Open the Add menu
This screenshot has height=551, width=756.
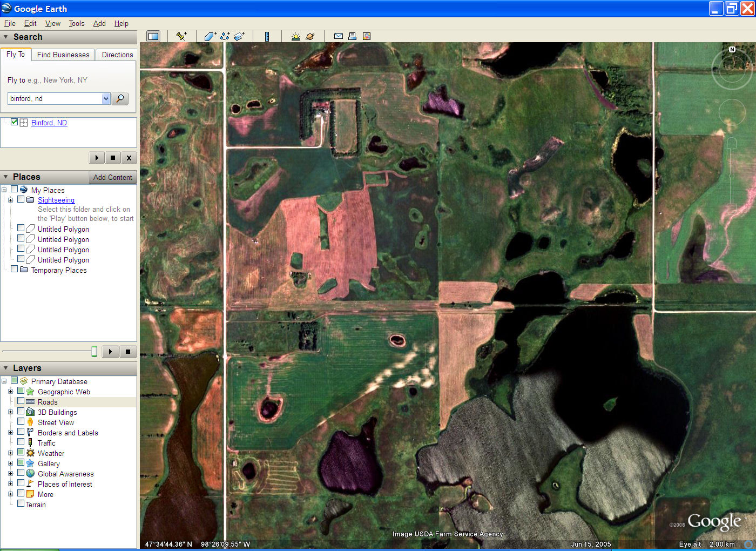coord(99,23)
